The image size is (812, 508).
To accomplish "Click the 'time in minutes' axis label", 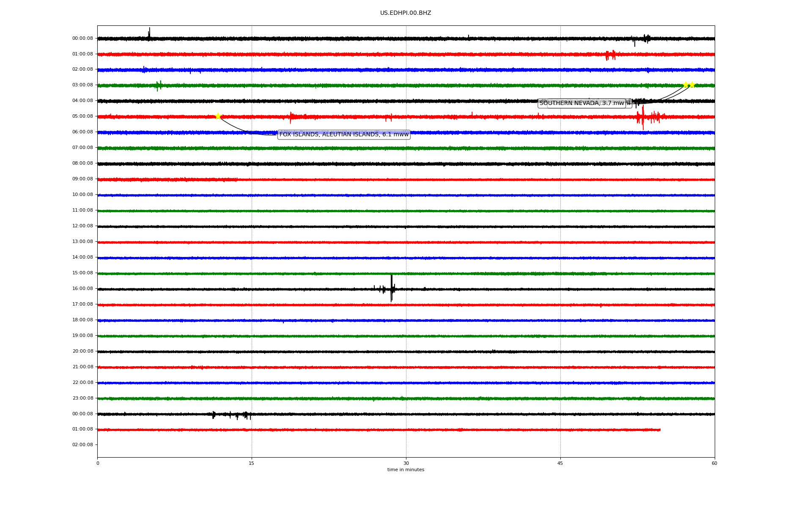I will (406, 470).
